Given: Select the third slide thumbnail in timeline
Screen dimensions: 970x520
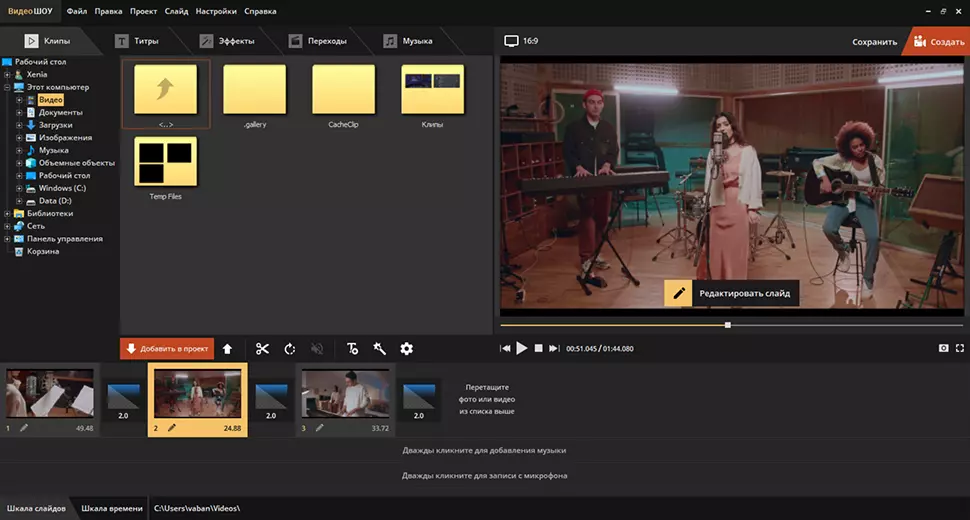Looking at the screenshot, I should coord(345,394).
